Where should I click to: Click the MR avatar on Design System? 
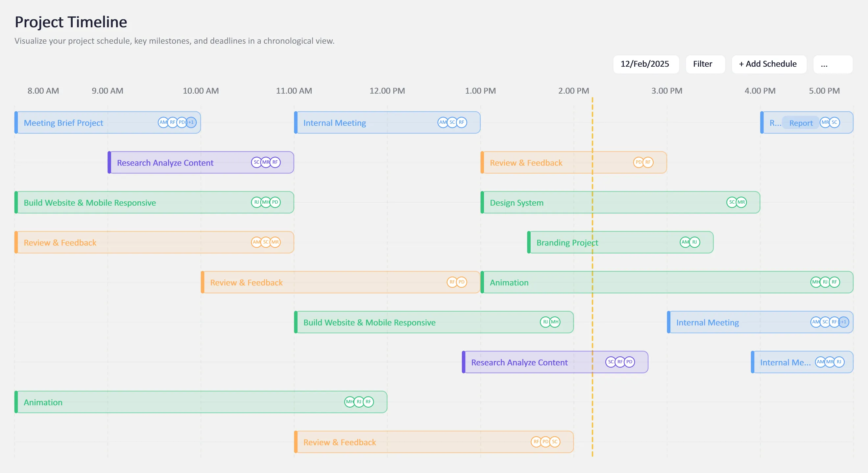(741, 202)
